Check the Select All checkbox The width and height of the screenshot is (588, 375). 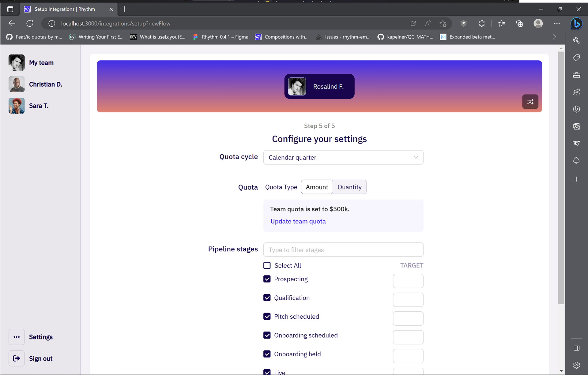(x=267, y=265)
